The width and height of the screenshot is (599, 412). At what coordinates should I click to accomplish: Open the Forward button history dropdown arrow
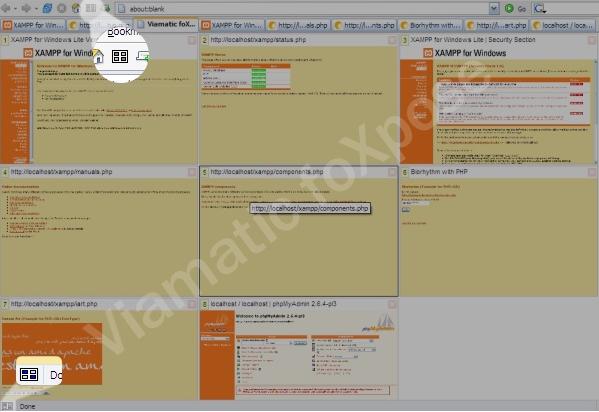[36, 8]
